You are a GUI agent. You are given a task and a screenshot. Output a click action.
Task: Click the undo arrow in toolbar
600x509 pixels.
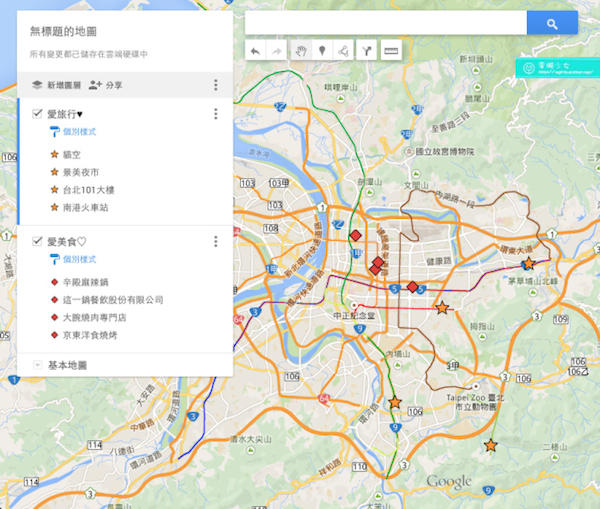coord(256,50)
